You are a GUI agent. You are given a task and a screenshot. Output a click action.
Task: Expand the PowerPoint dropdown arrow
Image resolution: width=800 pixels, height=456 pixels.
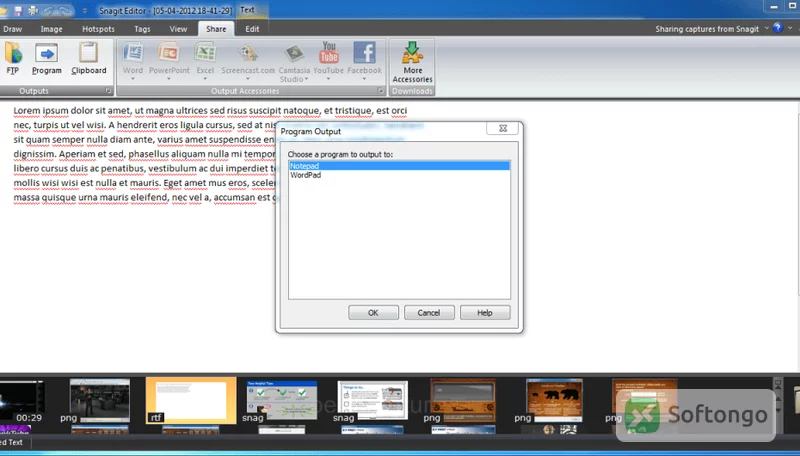(169, 79)
